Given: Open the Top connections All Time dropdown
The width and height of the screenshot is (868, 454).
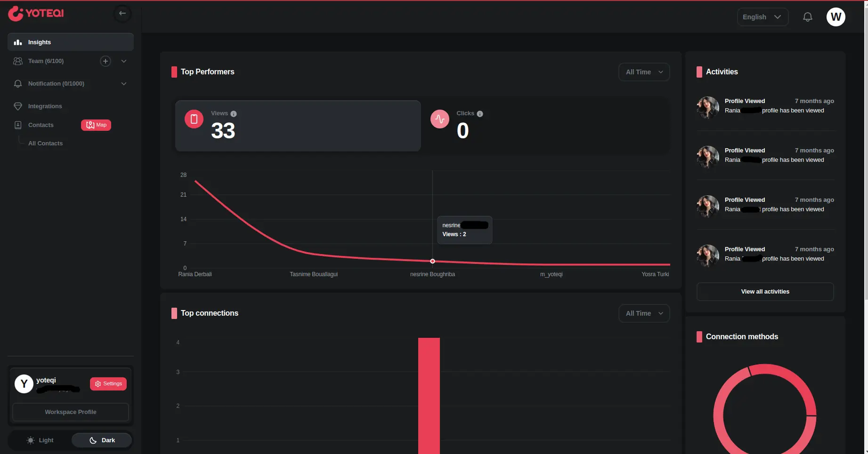Looking at the screenshot, I should coord(644,313).
